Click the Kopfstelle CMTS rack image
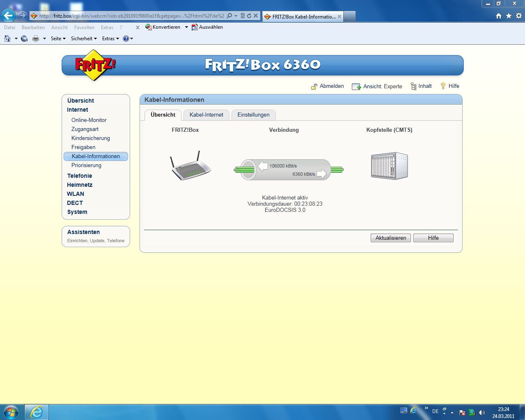 (389, 166)
